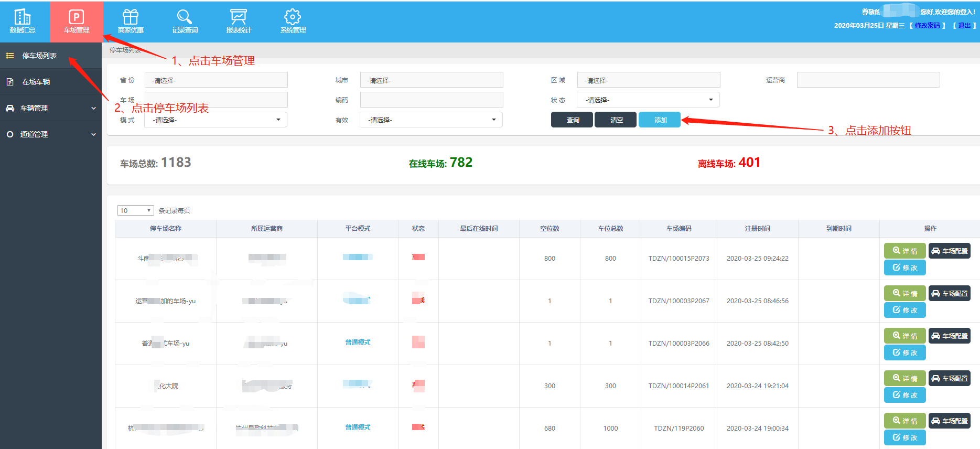The image size is (980, 449).
Task: Sort by 最后在线时间 column header
Action: coord(479,228)
